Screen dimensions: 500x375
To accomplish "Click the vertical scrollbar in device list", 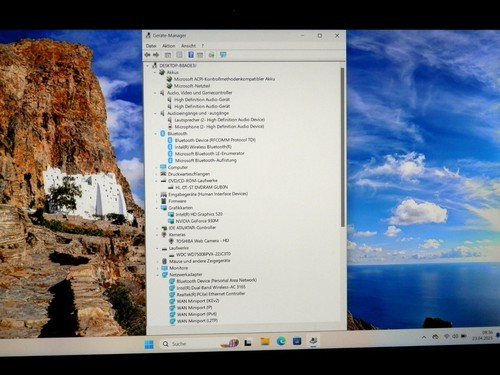I will (x=342, y=148).
